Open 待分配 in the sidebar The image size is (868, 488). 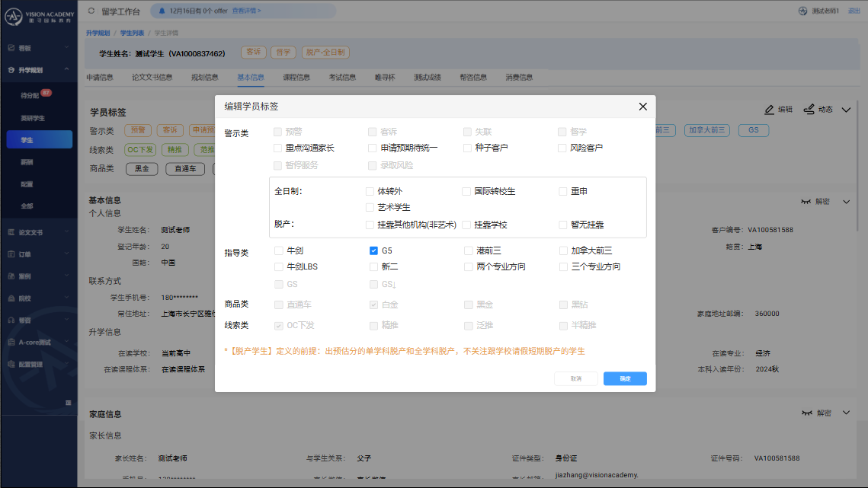click(x=30, y=96)
